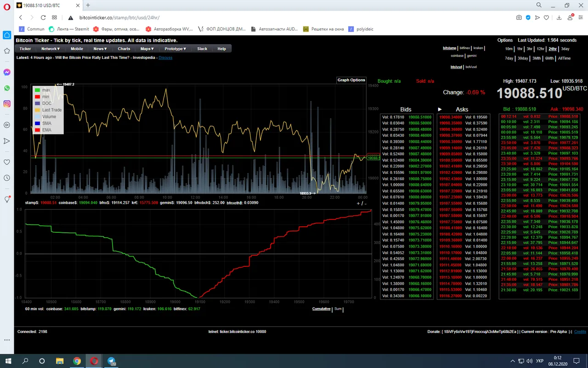The image size is (588, 368).
Task: Click the green max color swatch in legend
Action: coord(37,90)
